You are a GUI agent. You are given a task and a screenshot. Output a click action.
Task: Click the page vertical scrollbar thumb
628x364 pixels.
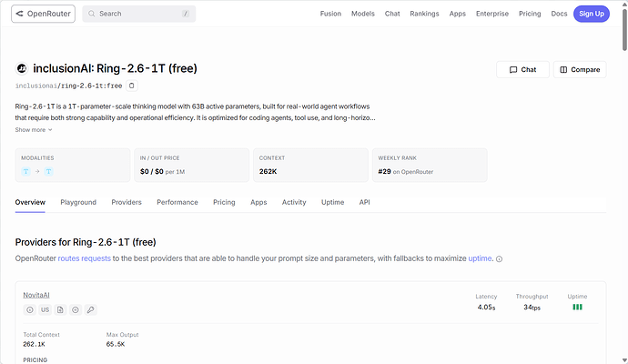tap(624, 30)
